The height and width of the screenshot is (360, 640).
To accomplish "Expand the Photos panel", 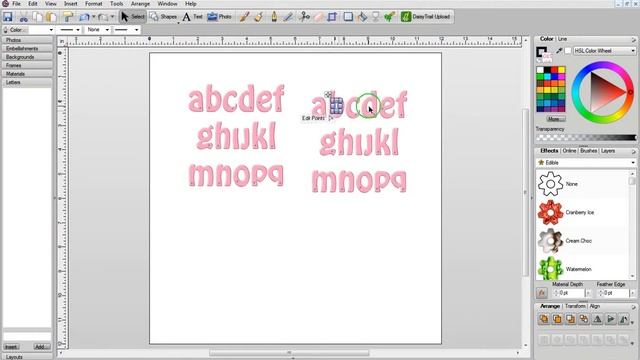I will click(x=27, y=40).
